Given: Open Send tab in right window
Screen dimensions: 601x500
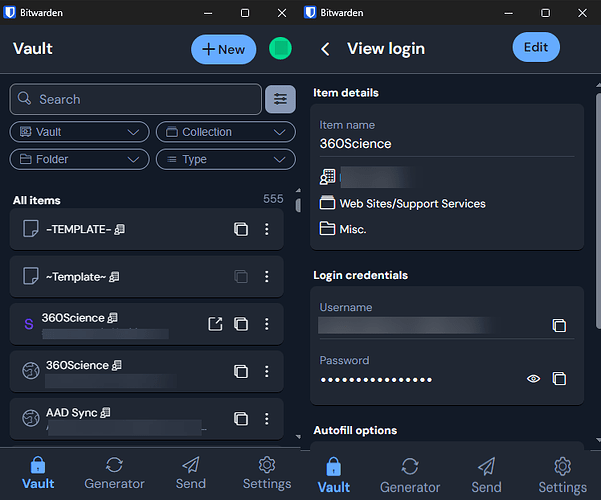Looking at the screenshot, I should pyautogui.click(x=486, y=476).
